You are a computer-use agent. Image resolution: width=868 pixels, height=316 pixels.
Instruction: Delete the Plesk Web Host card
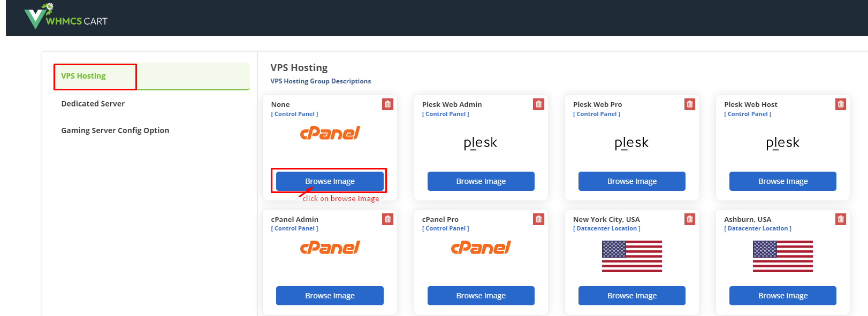[x=841, y=104]
